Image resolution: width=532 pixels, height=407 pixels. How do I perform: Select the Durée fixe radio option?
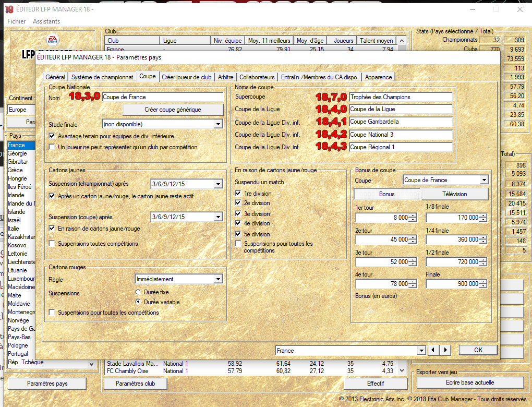(x=138, y=292)
